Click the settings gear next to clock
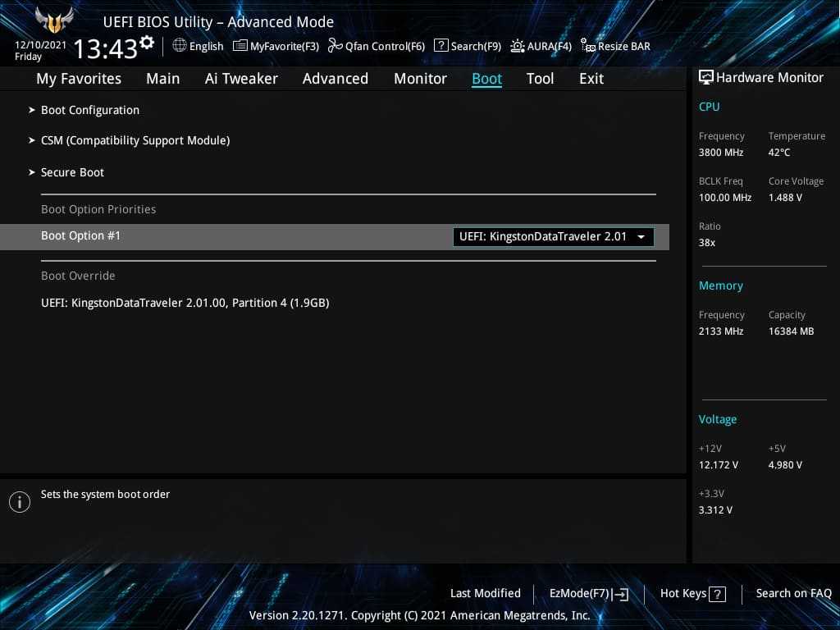 coord(147,42)
